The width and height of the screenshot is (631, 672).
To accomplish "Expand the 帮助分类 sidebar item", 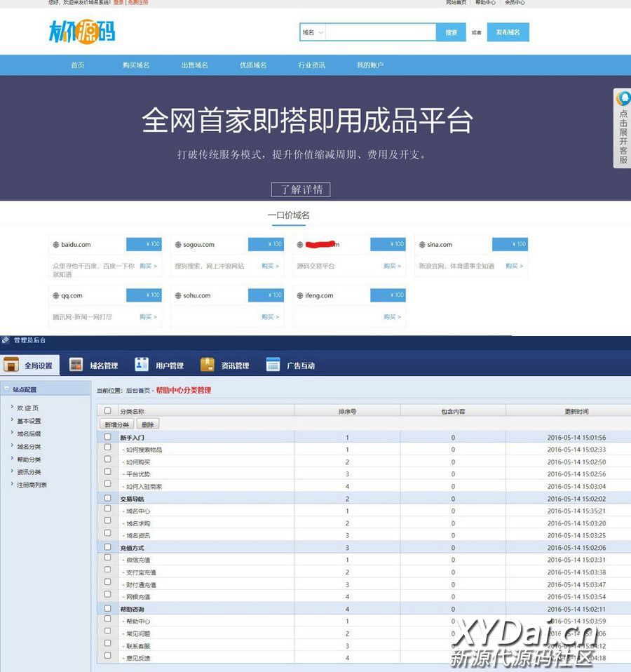I will point(28,459).
